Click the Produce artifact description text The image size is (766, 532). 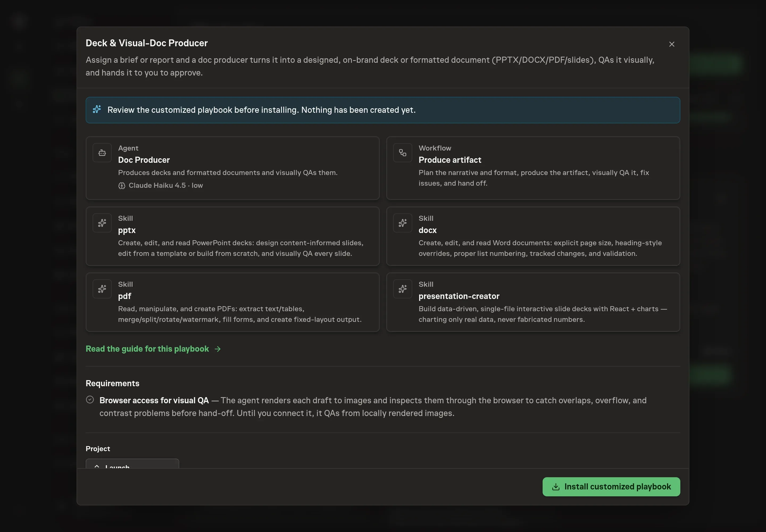(x=534, y=178)
